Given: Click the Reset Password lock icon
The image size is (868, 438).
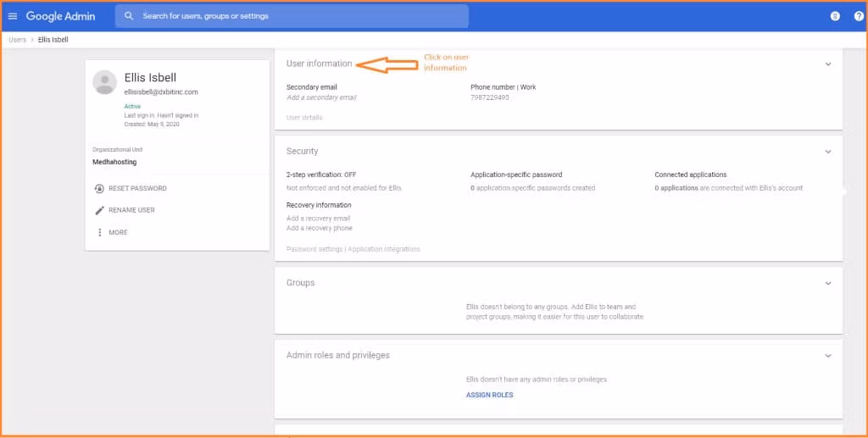Looking at the screenshot, I should click(x=99, y=189).
